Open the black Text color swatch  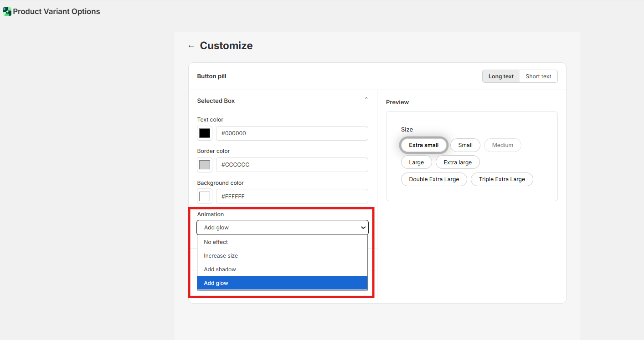pos(205,133)
